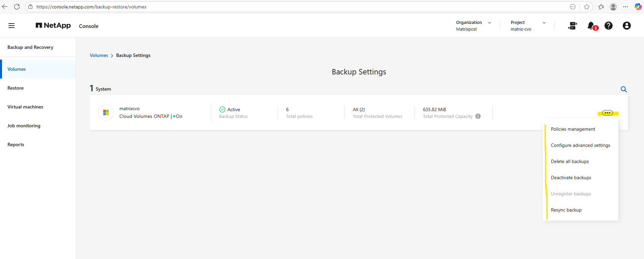The width and height of the screenshot is (644, 259).
Task: Click the agents/connectors icon in header
Action: pyautogui.click(x=572, y=26)
